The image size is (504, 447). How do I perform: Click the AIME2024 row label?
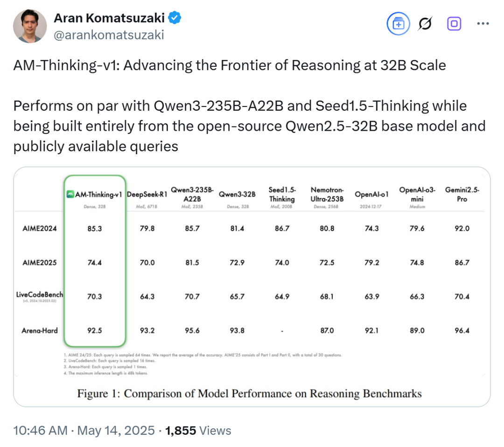click(x=40, y=228)
